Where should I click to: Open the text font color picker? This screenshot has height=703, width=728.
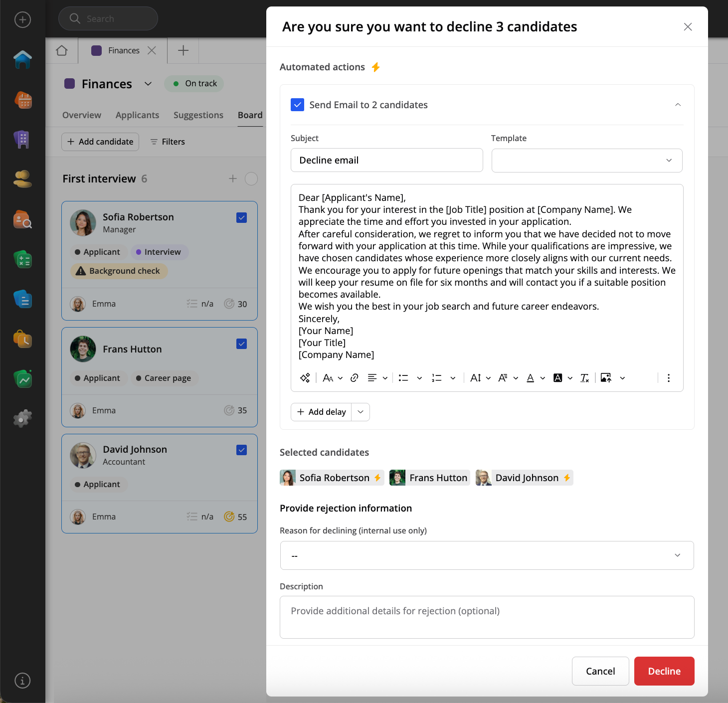pos(531,378)
